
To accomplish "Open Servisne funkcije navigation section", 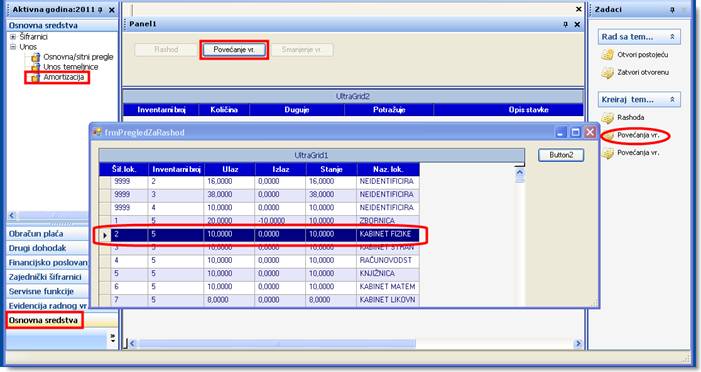I will (47, 291).
